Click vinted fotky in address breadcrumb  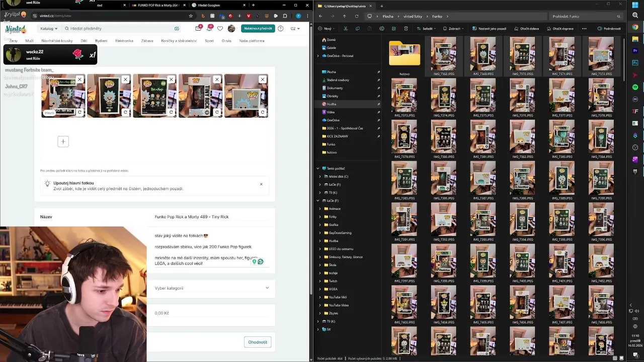[x=413, y=16]
